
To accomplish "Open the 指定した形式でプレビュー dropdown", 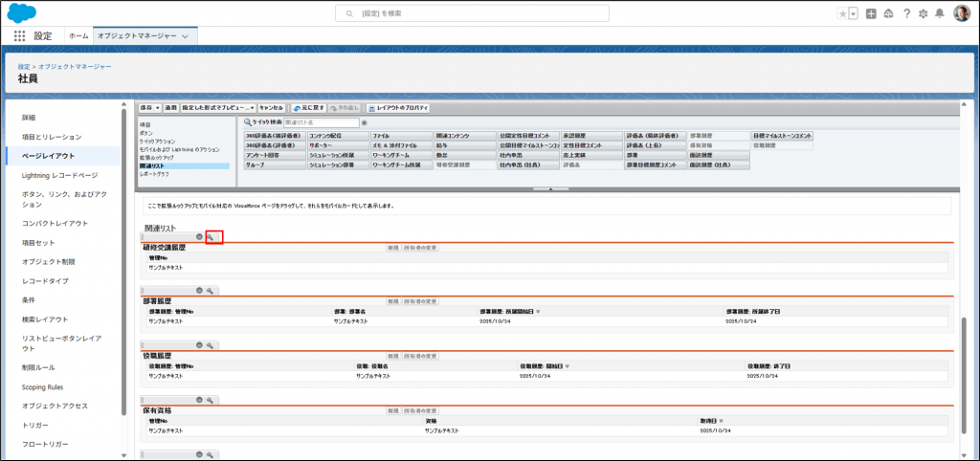I will click(252, 108).
